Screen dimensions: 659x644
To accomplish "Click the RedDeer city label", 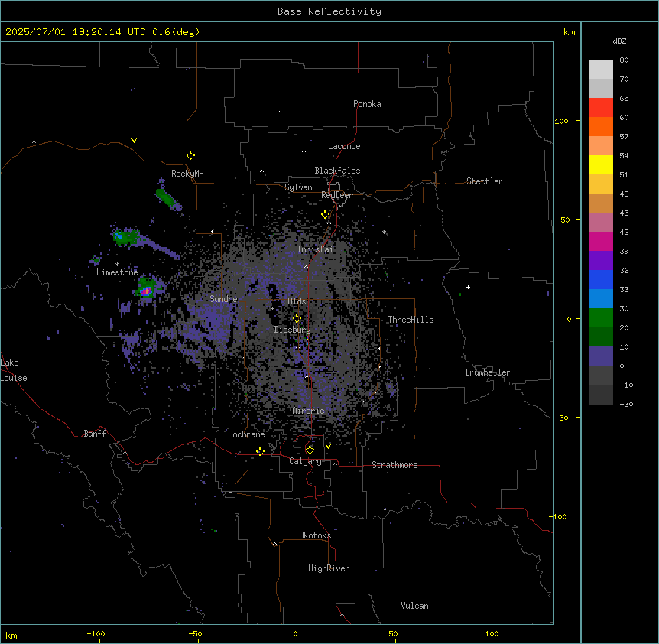I will pyautogui.click(x=336, y=195).
